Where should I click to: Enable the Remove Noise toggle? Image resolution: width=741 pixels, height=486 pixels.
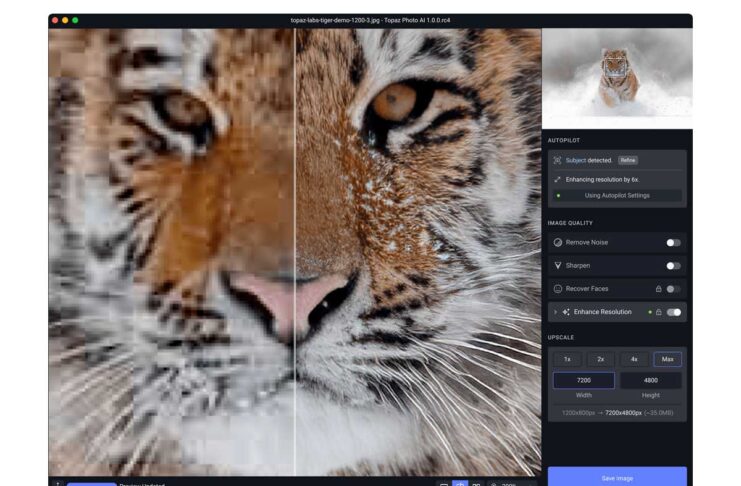tap(673, 243)
